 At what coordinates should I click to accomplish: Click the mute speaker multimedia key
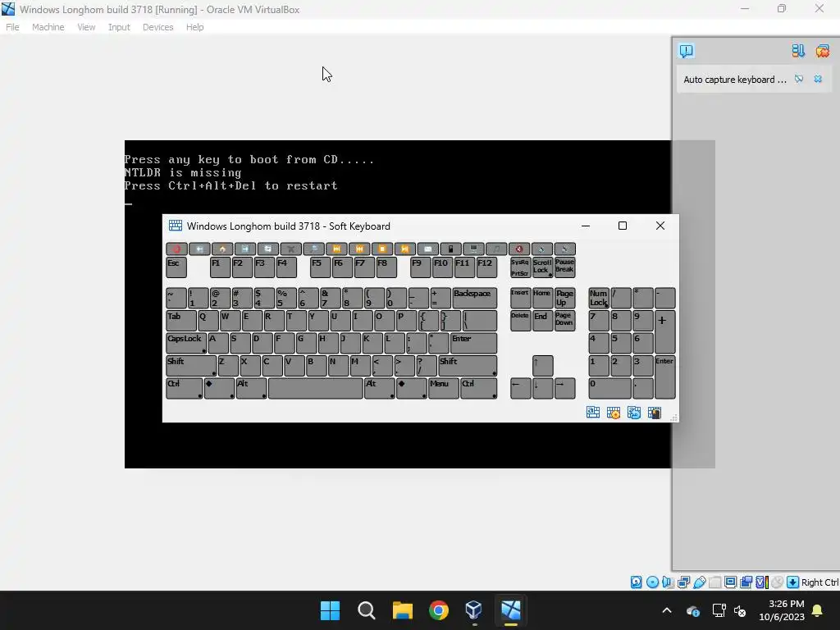click(519, 249)
